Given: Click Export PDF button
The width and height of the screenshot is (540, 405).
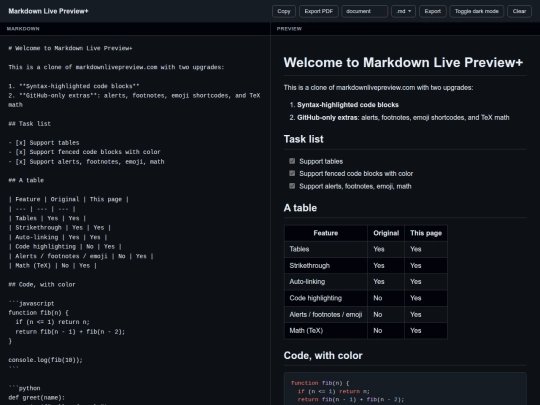Looking at the screenshot, I should click(x=319, y=11).
